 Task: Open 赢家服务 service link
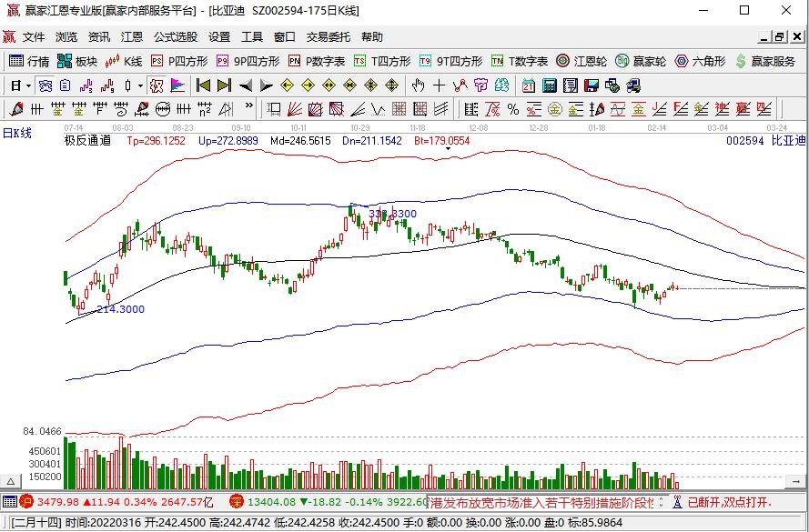[765, 61]
